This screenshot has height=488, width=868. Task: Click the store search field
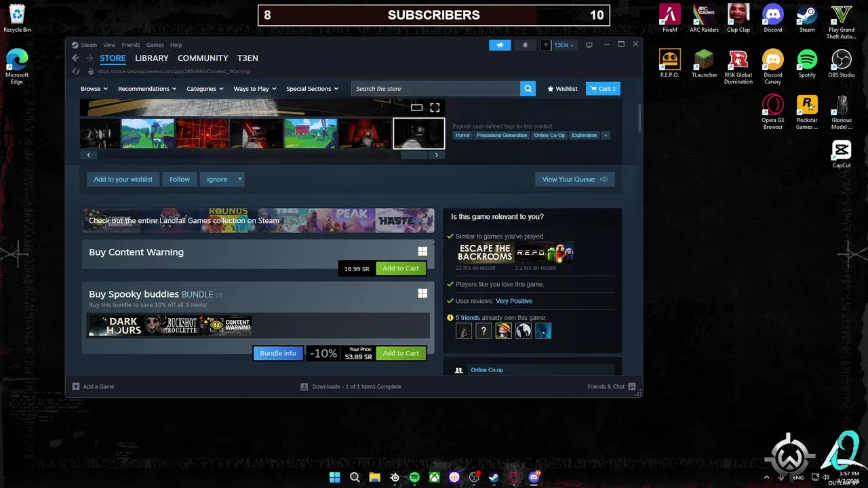(x=436, y=89)
